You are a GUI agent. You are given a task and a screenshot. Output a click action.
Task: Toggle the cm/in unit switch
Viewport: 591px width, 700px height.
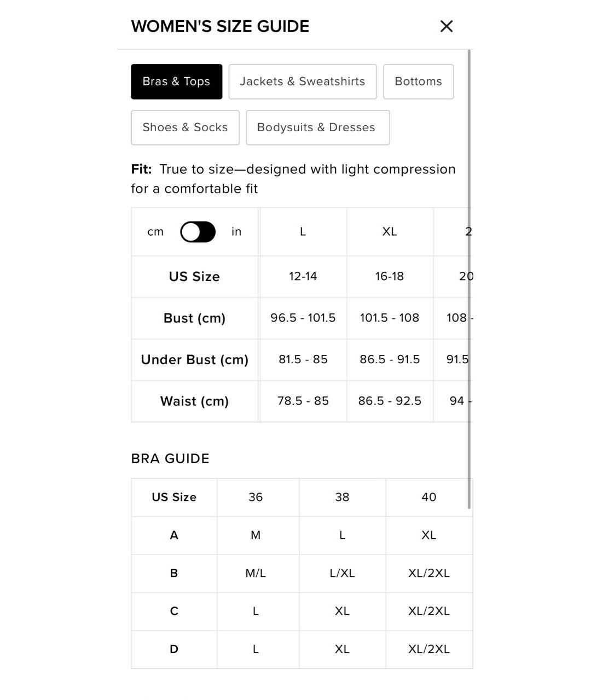[198, 232]
